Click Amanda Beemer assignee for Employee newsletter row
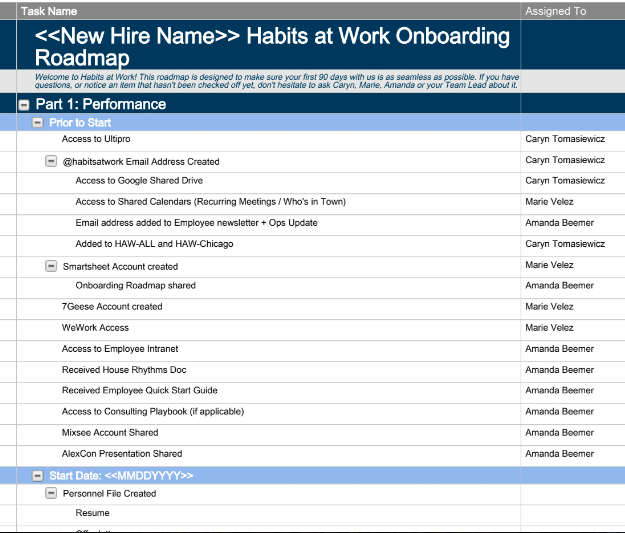625x533 pixels. [560, 223]
